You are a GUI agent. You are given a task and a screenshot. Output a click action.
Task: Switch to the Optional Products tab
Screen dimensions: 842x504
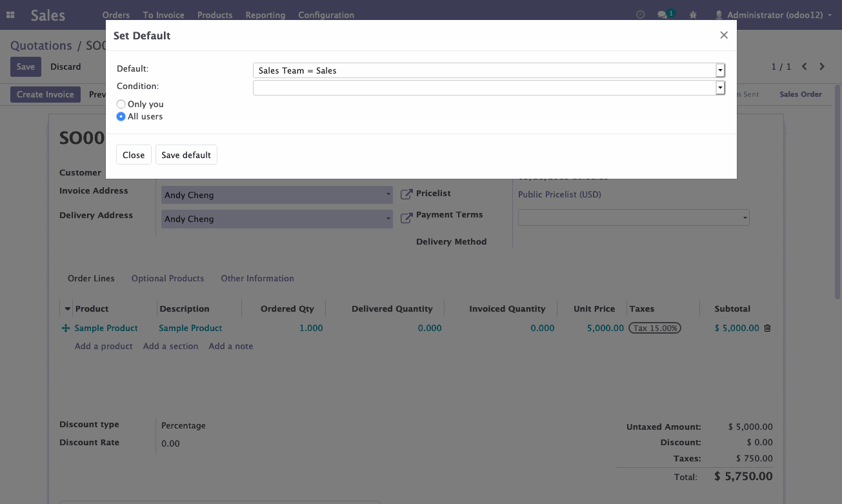168,278
